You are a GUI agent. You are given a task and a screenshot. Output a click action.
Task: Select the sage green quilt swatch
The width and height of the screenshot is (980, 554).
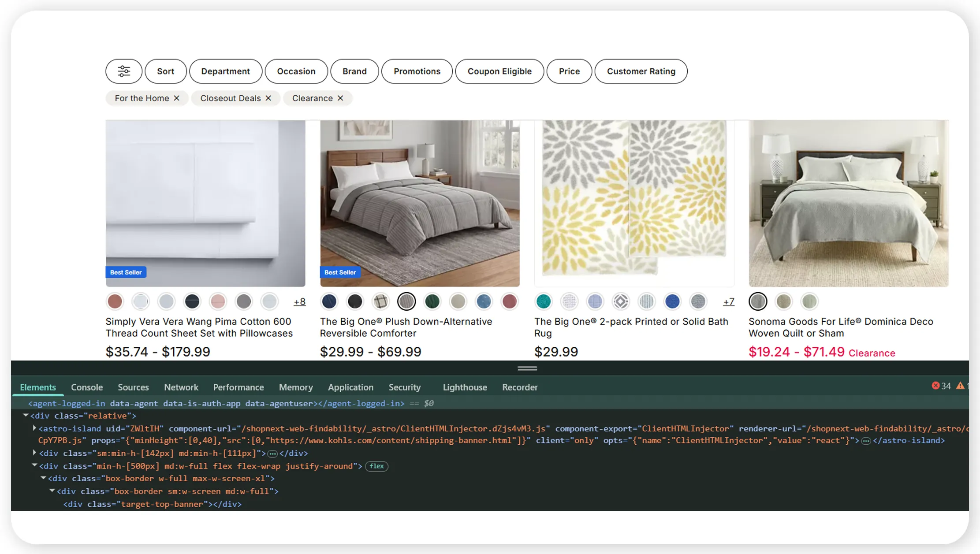tap(809, 301)
